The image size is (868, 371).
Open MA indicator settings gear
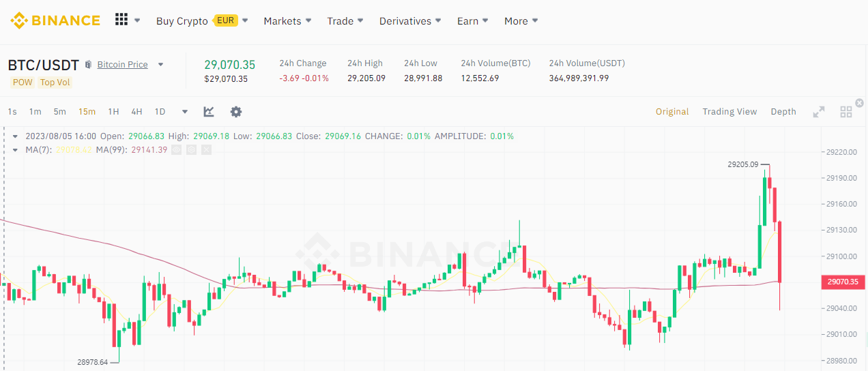tap(191, 149)
